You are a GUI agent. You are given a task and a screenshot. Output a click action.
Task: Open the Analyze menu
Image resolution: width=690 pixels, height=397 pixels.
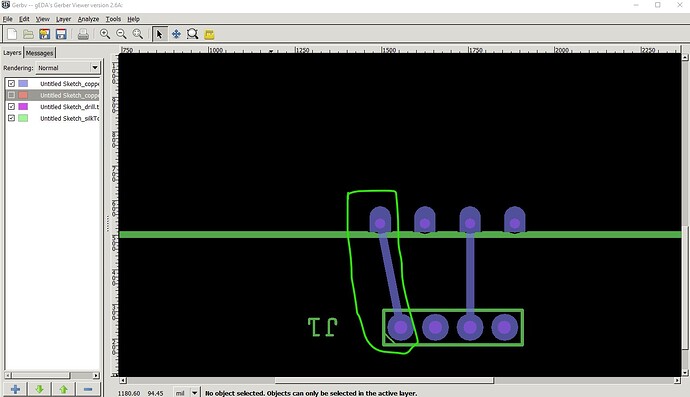(x=88, y=19)
